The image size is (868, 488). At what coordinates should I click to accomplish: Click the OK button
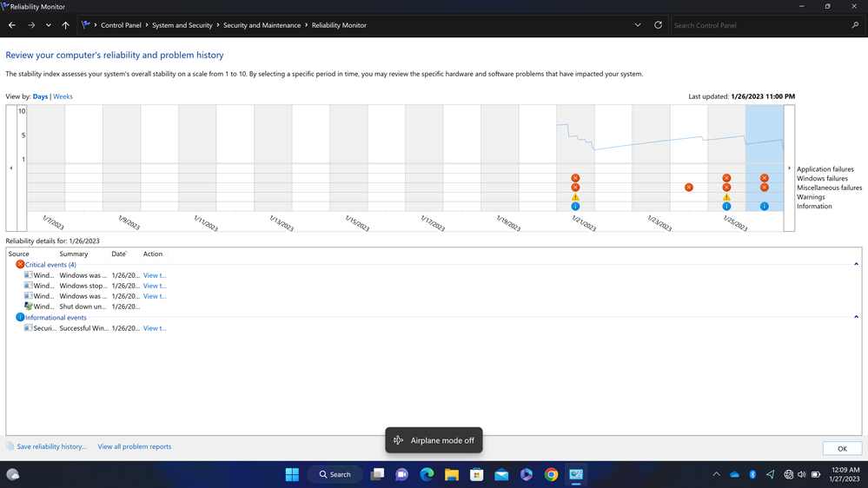click(x=842, y=449)
